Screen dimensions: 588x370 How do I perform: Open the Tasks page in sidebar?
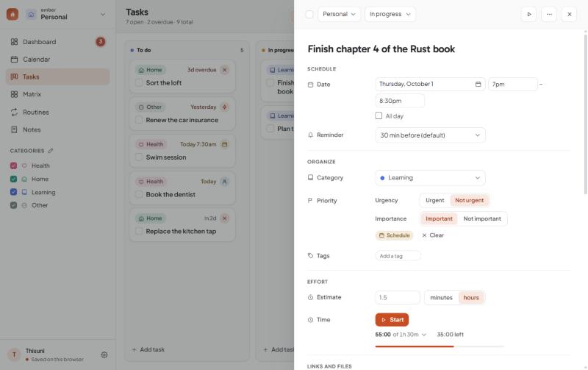(x=57, y=77)
